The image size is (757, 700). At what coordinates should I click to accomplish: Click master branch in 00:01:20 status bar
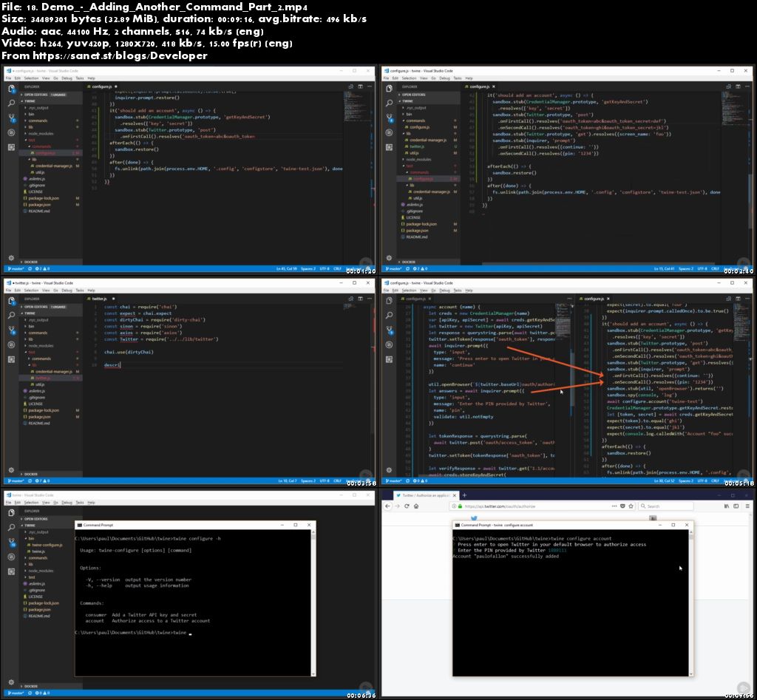16,269
